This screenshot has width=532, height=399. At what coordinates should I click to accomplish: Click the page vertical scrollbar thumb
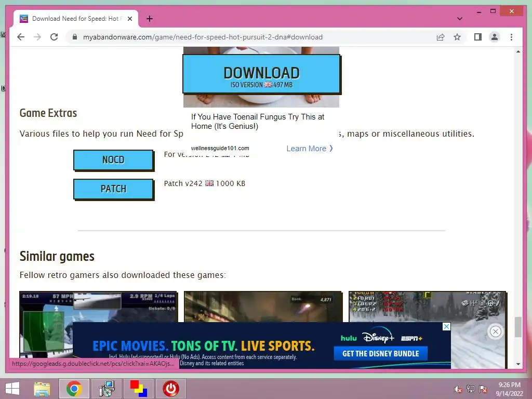click(518, 327)
